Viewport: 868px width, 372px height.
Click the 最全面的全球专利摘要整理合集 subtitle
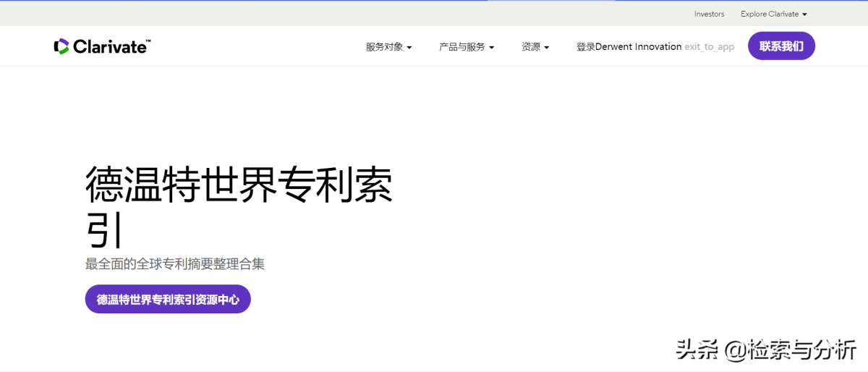point(175,264)
